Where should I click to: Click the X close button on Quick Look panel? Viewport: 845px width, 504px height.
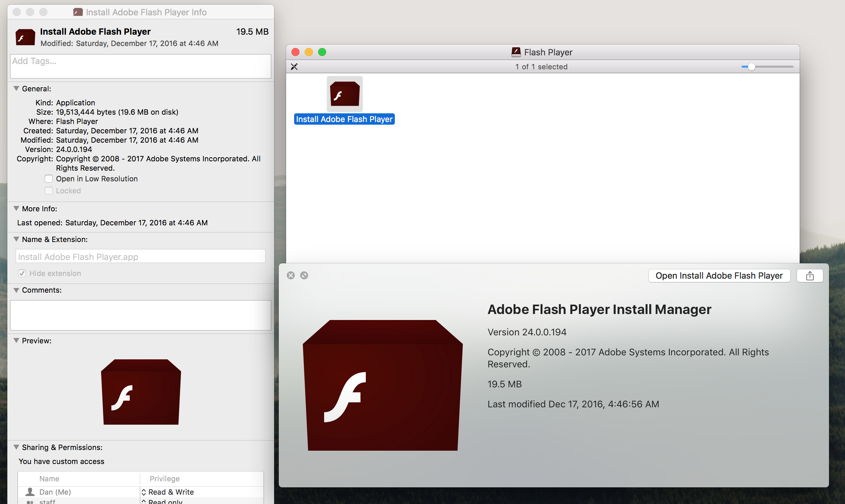coord(290,275)
